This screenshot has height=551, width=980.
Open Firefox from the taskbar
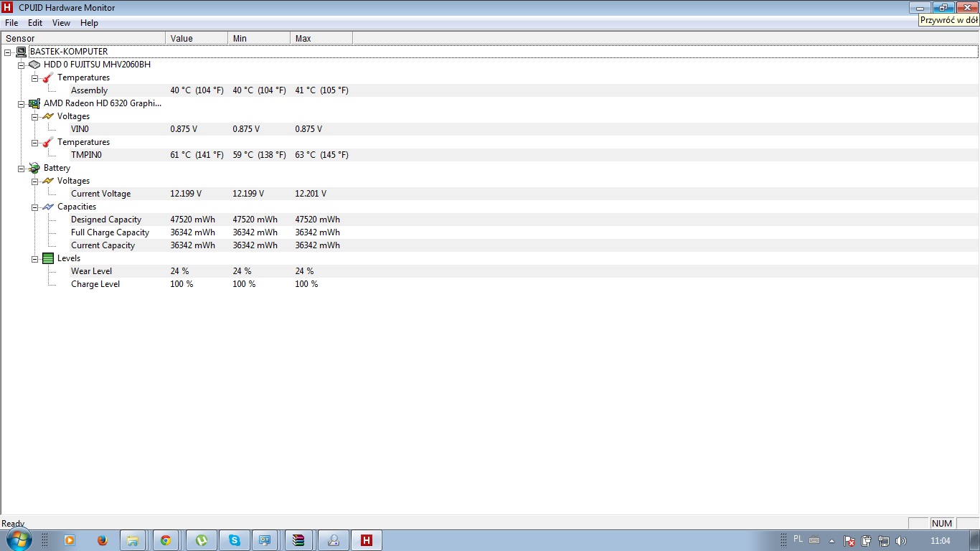[x=102, y=540]
